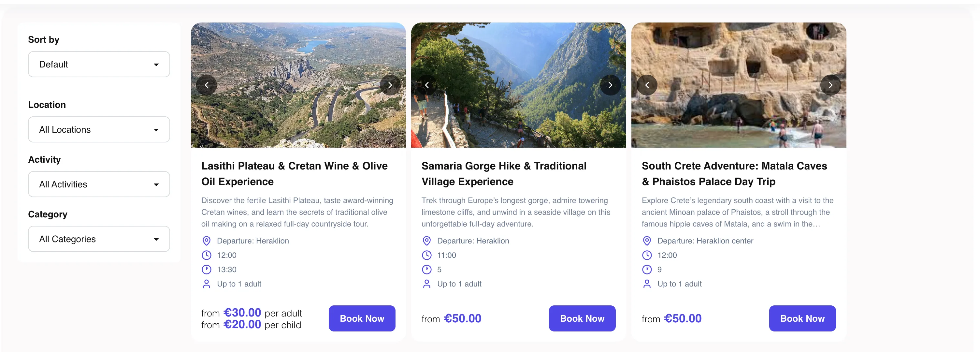Click the location pin icon on Lasithi card

tap(206, 241)
